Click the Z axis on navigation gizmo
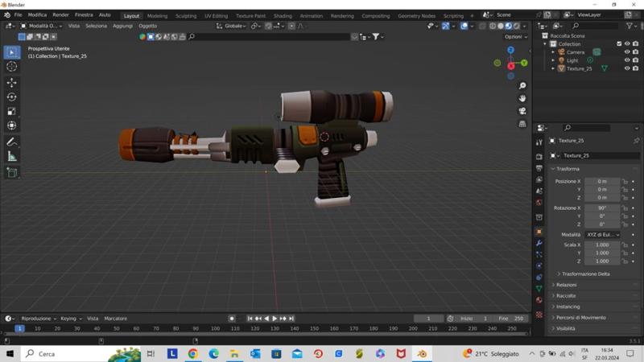 [510, 50]
